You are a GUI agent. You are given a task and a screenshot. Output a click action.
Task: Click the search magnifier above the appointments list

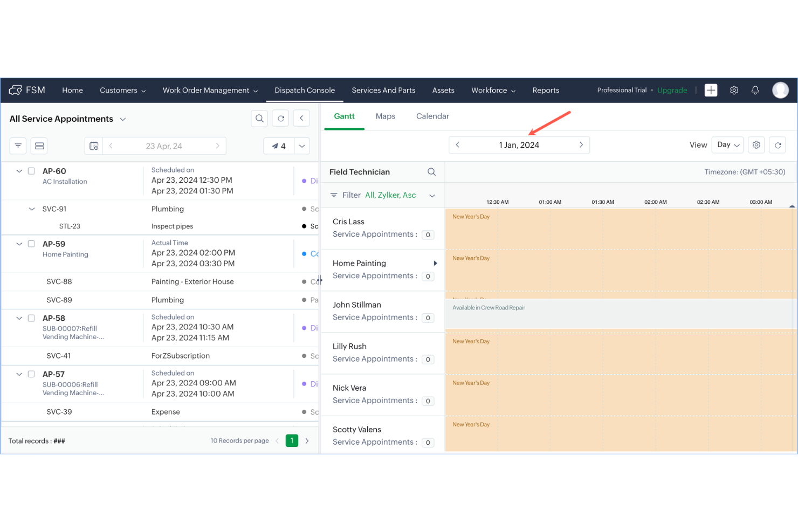point(259,118)
